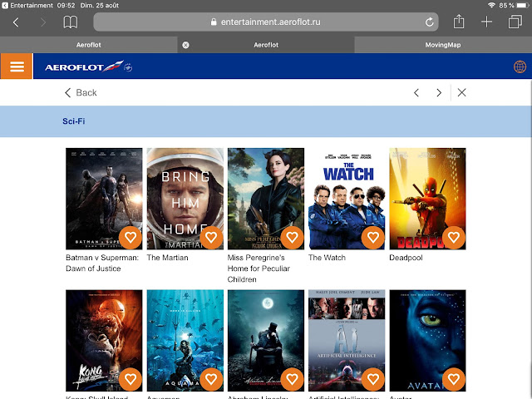Image resolution: width=532 pixels, height=399 pixels.
Task: Open Deadpool movie poster
Action: [x=427, y=199]
